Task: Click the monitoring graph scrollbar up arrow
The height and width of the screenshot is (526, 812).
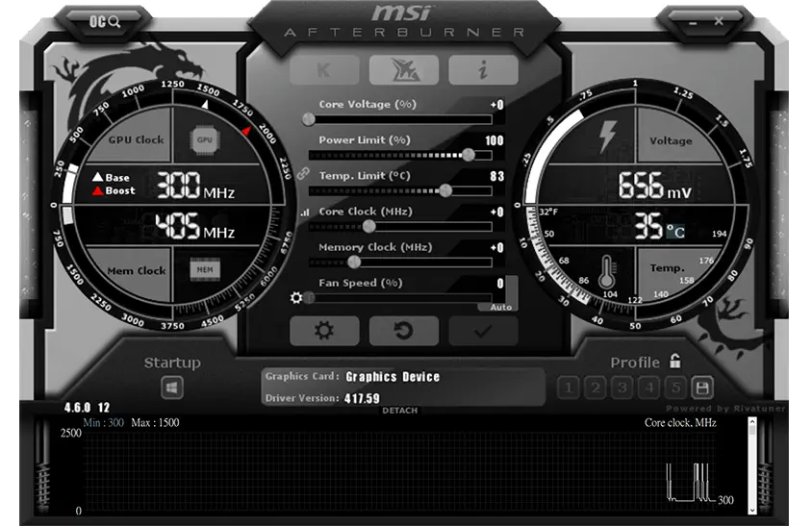Action: tap(752, 421)
